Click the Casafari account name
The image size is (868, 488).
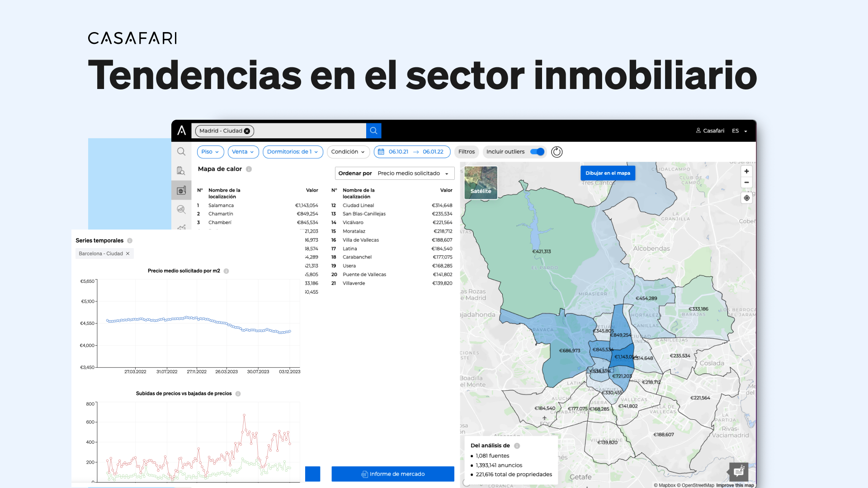(713, 131)
